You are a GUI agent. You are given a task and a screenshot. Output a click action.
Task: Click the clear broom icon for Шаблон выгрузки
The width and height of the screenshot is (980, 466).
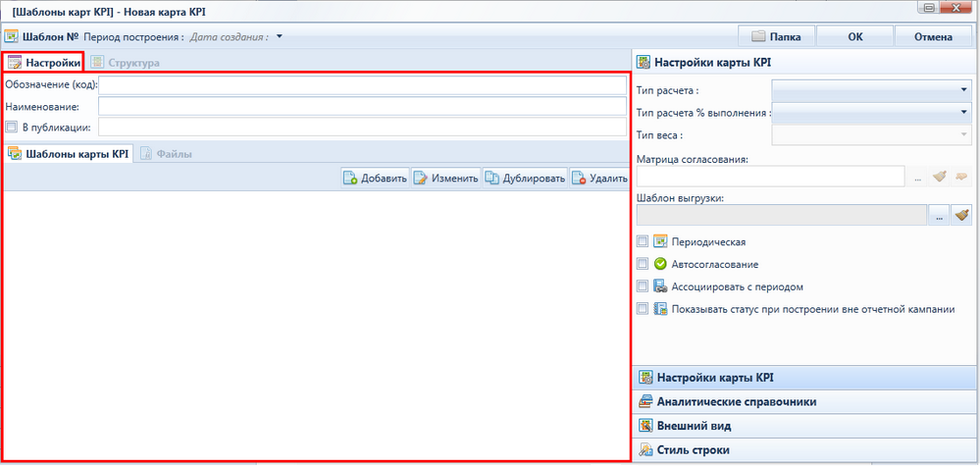pyautogui.click(x=961, y=215)
